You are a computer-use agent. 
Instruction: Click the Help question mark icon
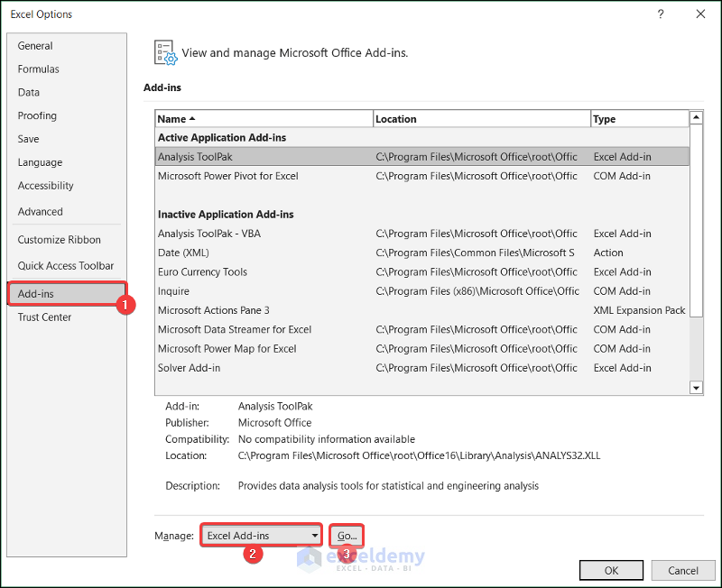click(x=661, y=14)
